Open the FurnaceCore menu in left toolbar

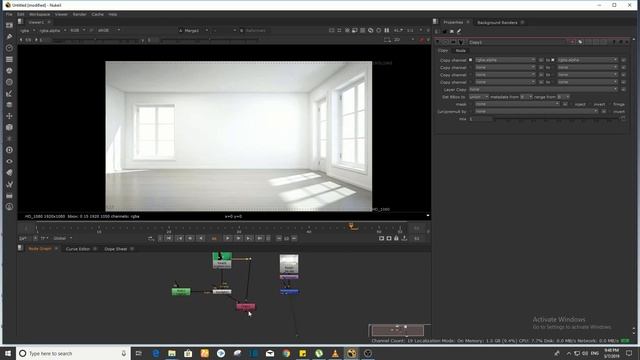(x=9, y=207)
